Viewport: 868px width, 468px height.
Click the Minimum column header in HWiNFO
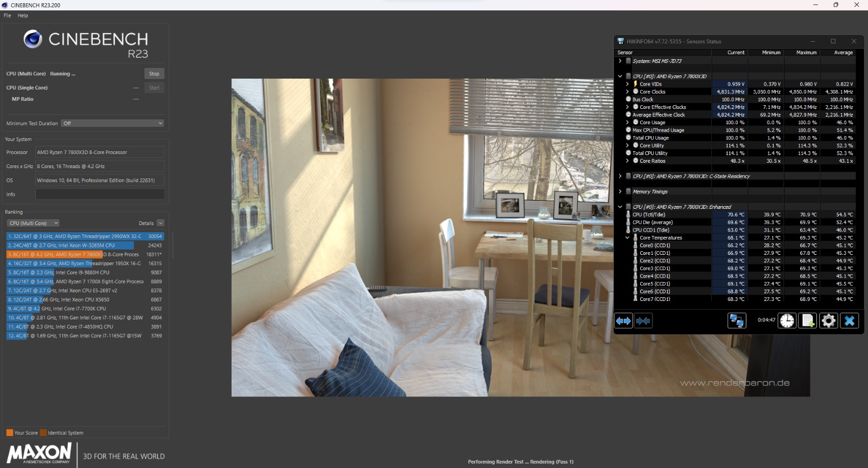click(x=771, y=53)
